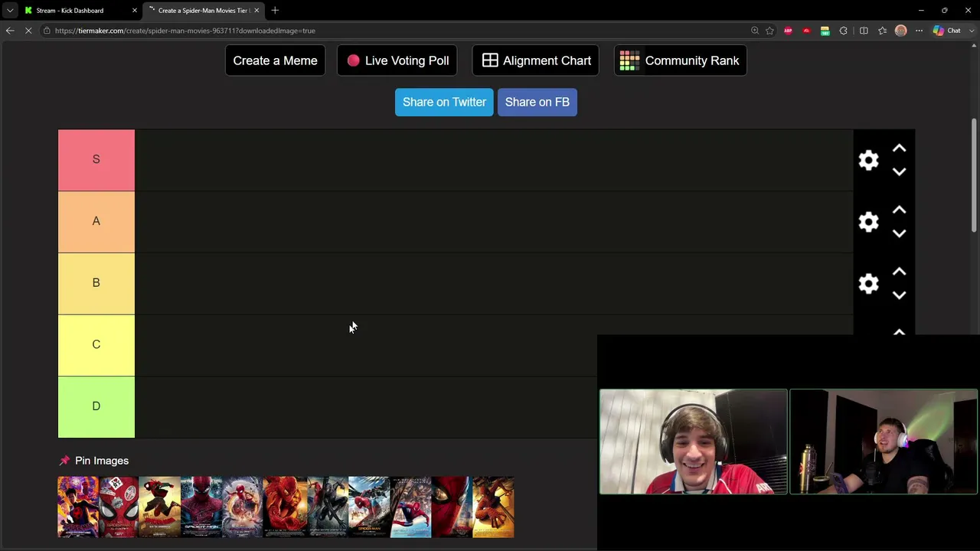The image size is (980, 551).
Task: Select the Spider-Man Homecoming poster
Action: tap(369, 507)
